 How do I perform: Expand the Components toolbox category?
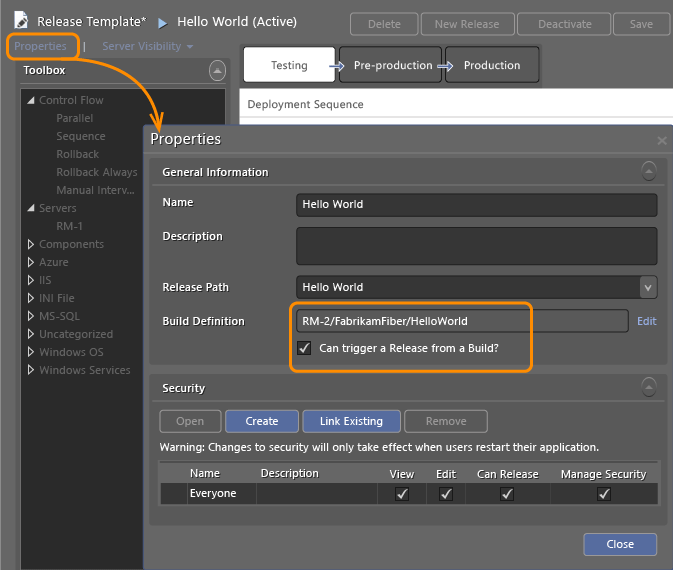point(30,244)
